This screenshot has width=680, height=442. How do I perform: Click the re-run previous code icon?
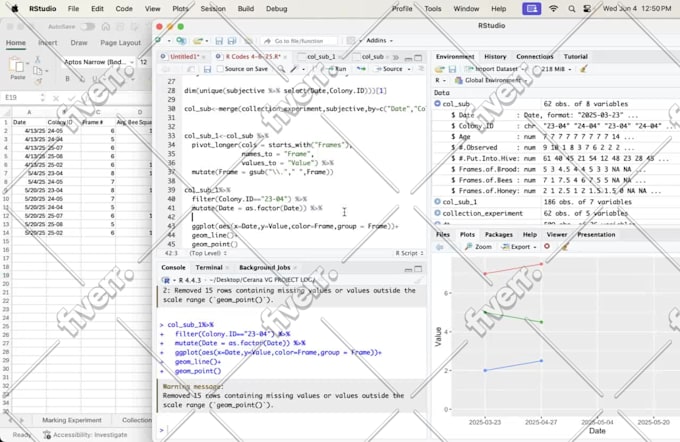(361, 69)
